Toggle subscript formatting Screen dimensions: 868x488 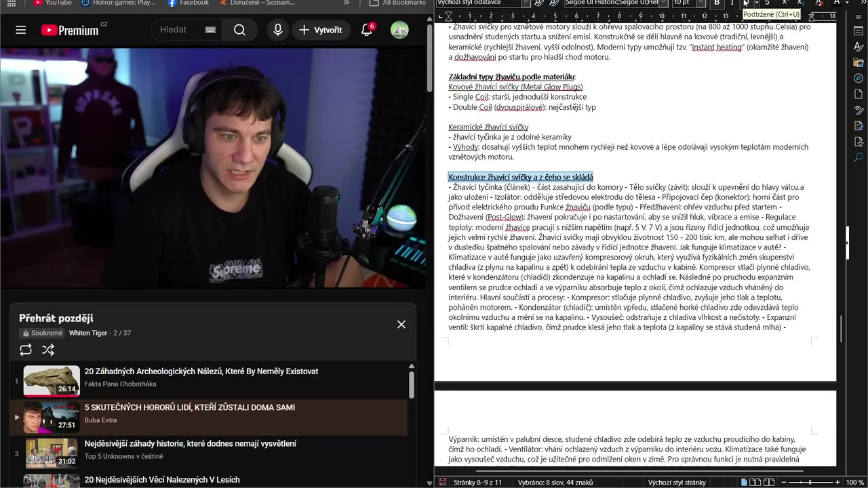800,3
